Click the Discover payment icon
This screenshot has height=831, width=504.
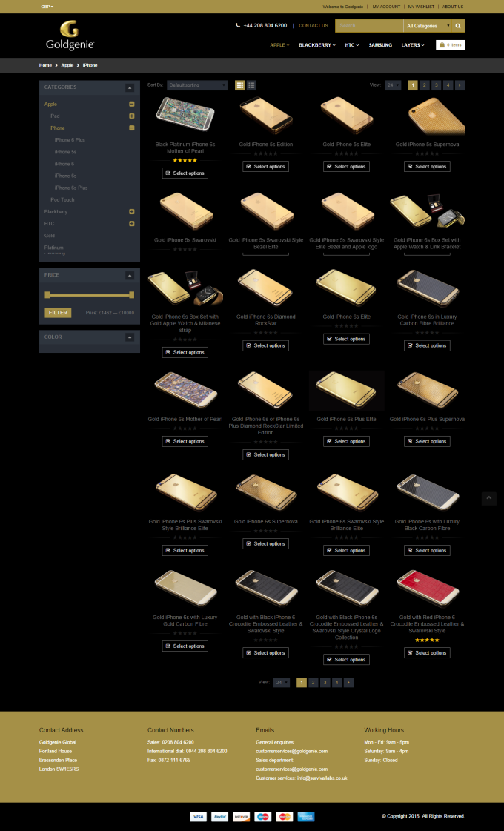click(241, 817)
